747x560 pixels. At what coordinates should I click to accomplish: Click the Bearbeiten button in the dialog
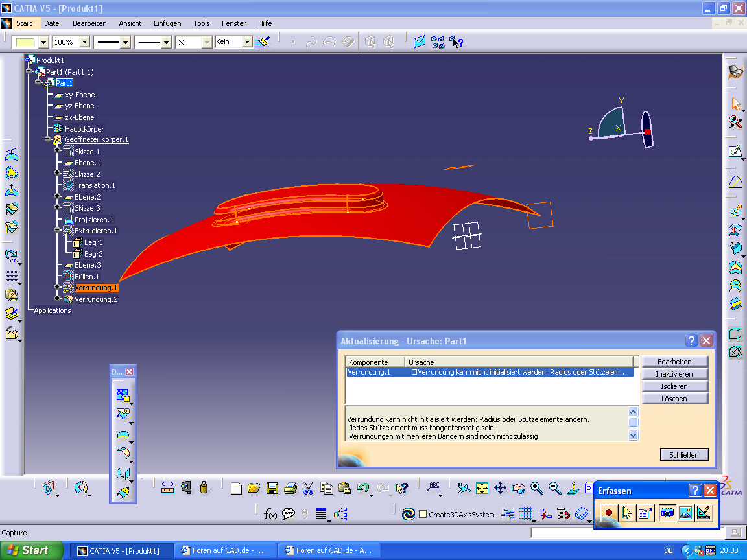point(674,362)
